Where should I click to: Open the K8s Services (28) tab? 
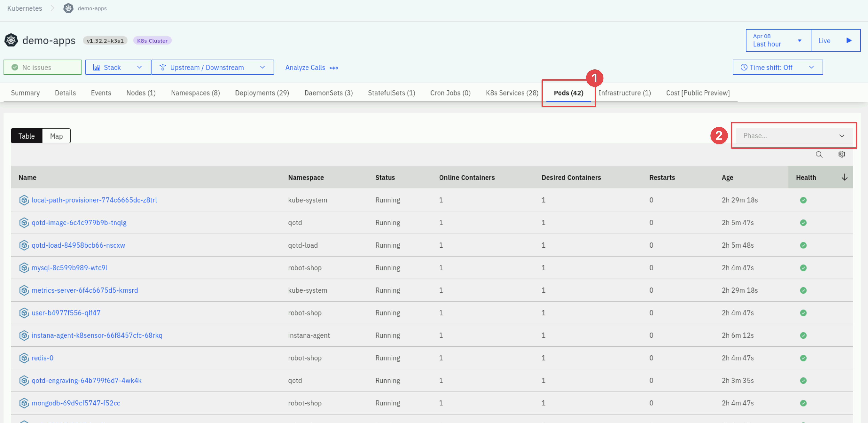click(x=512, y=93)
